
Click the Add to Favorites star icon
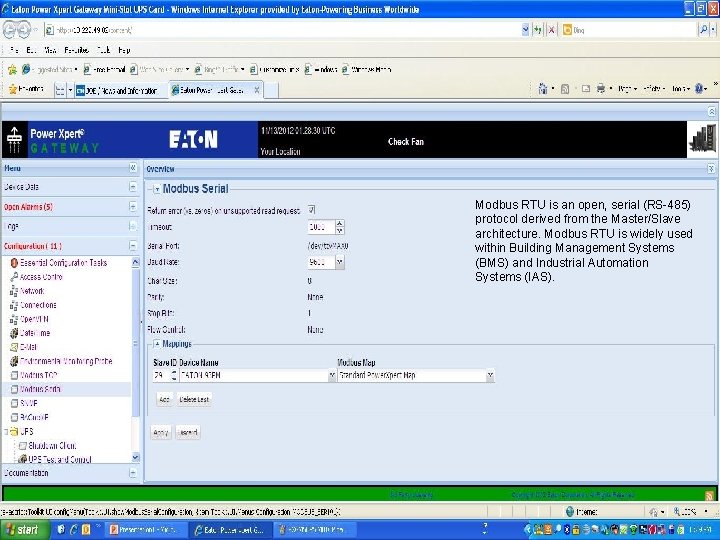(x=12, y=70)
